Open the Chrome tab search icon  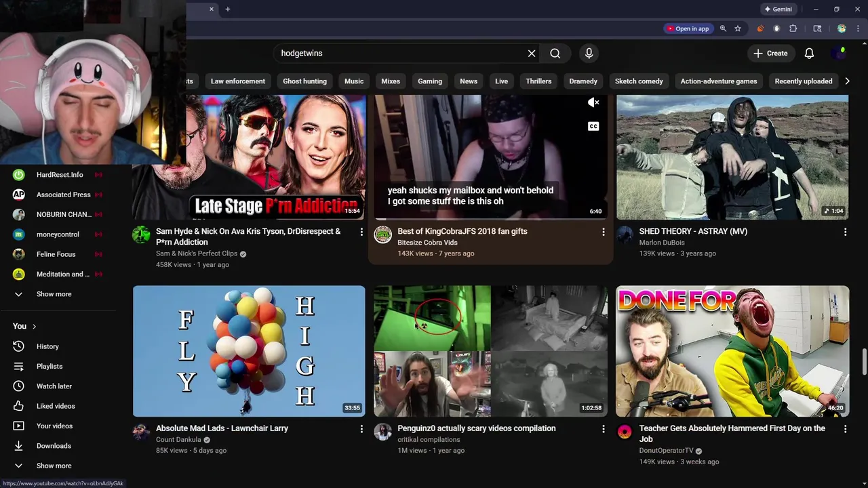click(817, 28)
